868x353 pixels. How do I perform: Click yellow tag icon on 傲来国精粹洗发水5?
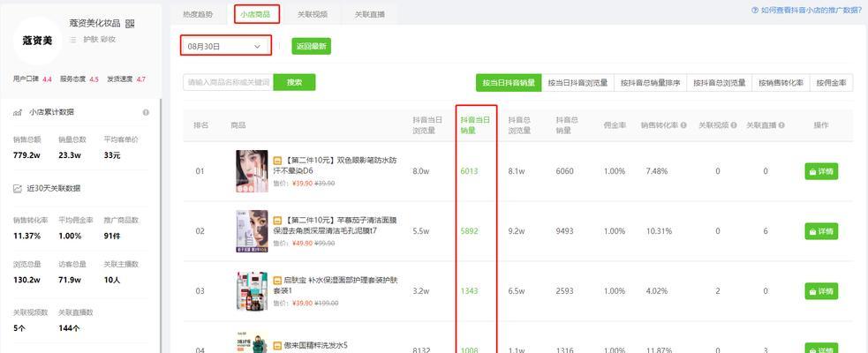point(278,346)
